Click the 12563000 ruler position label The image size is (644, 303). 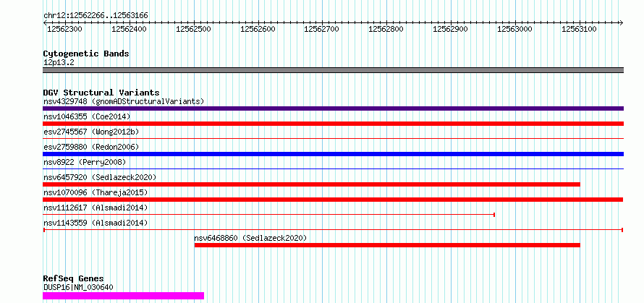[514, 29]
